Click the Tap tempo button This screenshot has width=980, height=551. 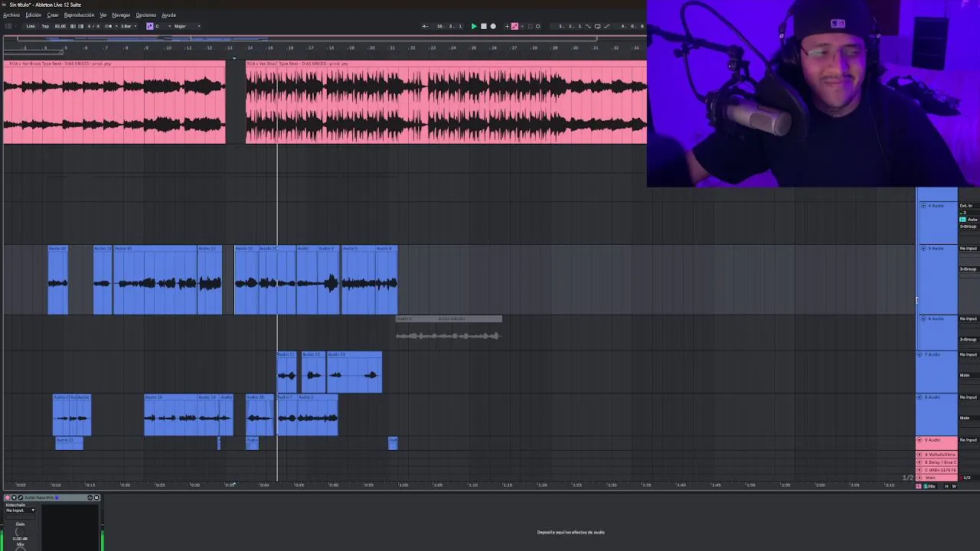(x=45, y=26)
